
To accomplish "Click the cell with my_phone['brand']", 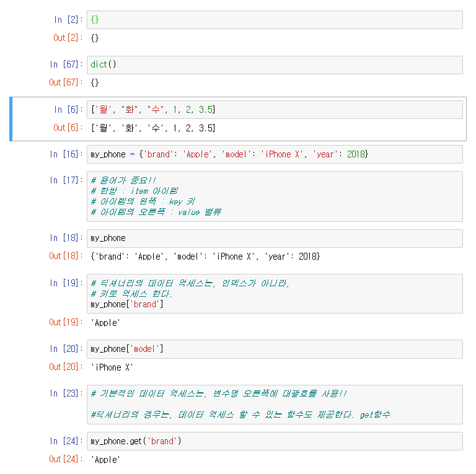I will coord(275,294).
